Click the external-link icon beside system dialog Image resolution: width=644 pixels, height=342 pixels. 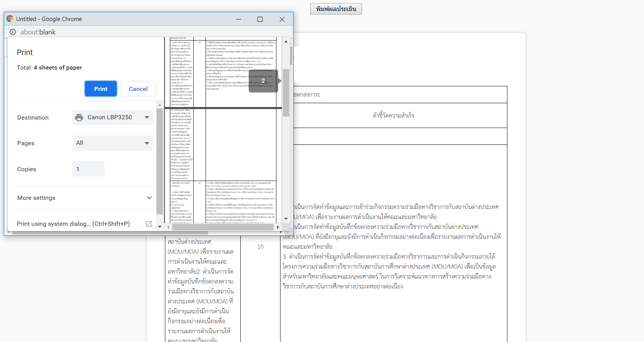[149, 224]
